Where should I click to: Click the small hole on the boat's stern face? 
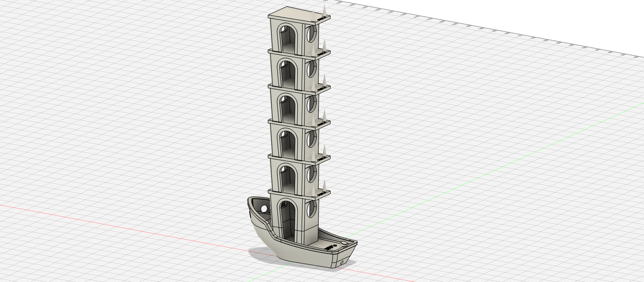pyautogui.click(x=342, y=263)
